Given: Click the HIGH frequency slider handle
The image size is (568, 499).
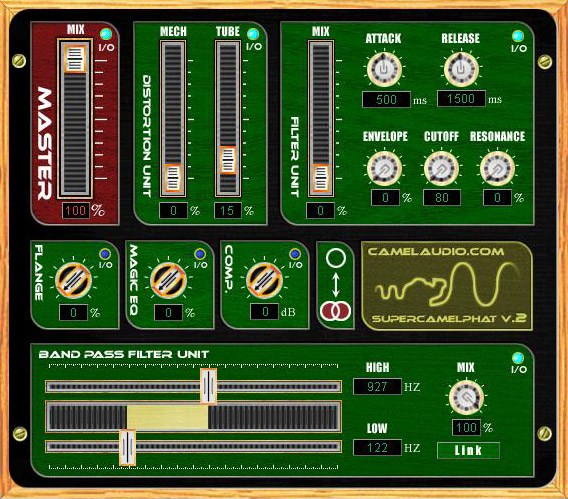Looking at the screenshot, I should (209, 386).
